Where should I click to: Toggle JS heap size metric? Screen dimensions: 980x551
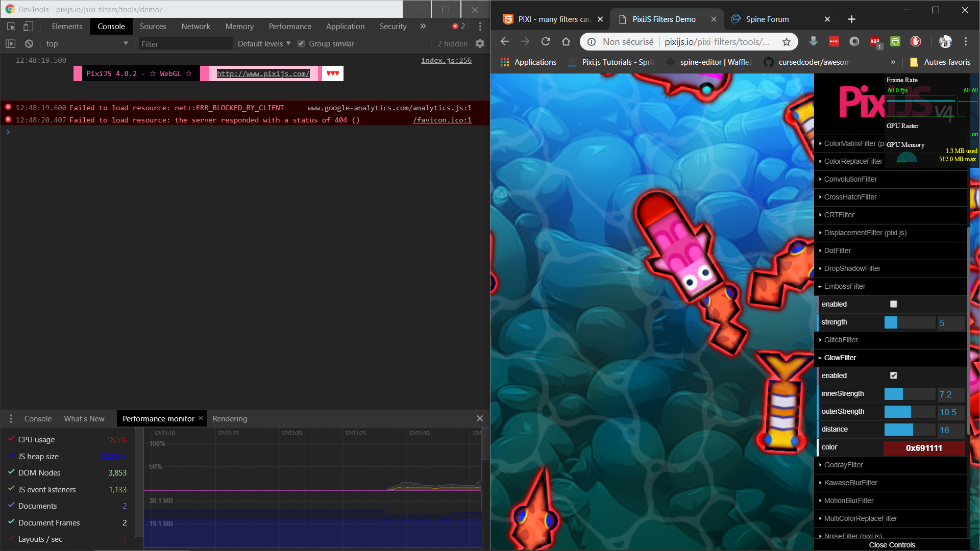11,456
